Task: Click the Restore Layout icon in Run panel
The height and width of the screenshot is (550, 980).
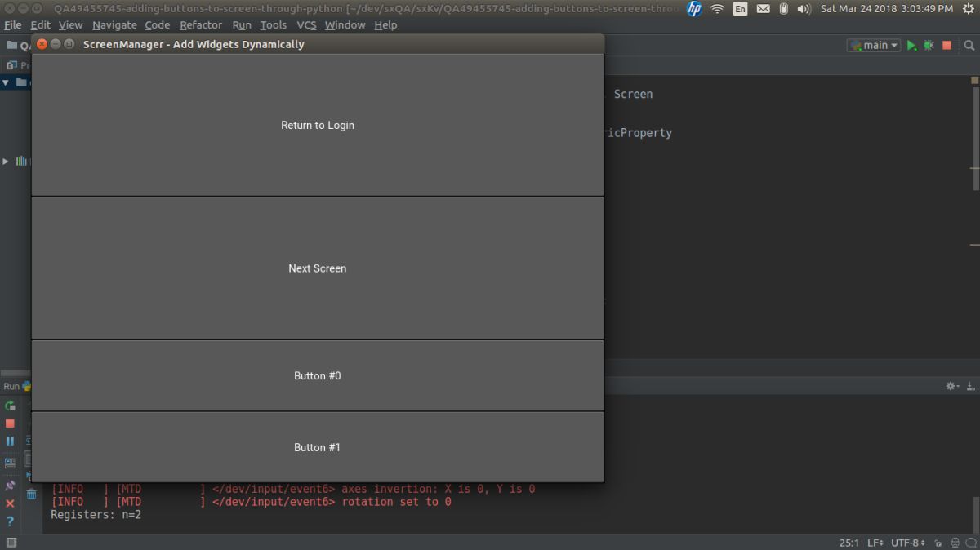Action: 10,463
